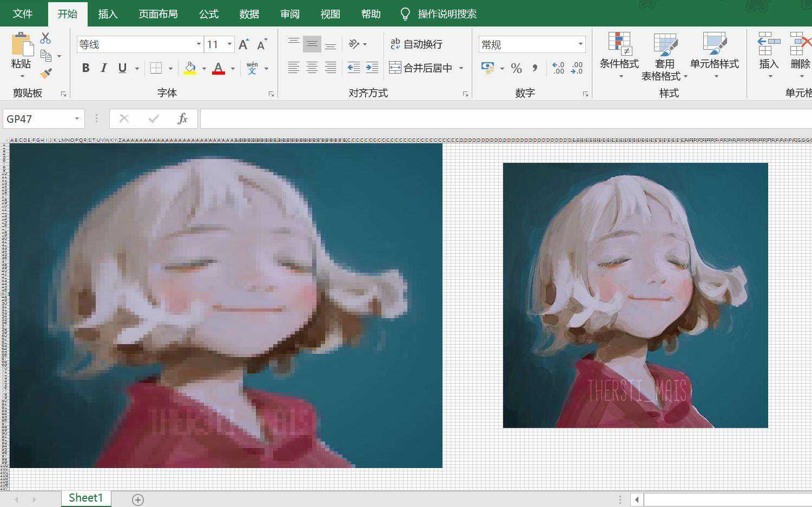Apply percent style number format
Image resolution: width=812 pixels, height=507 pixels.
pos(516,68)
